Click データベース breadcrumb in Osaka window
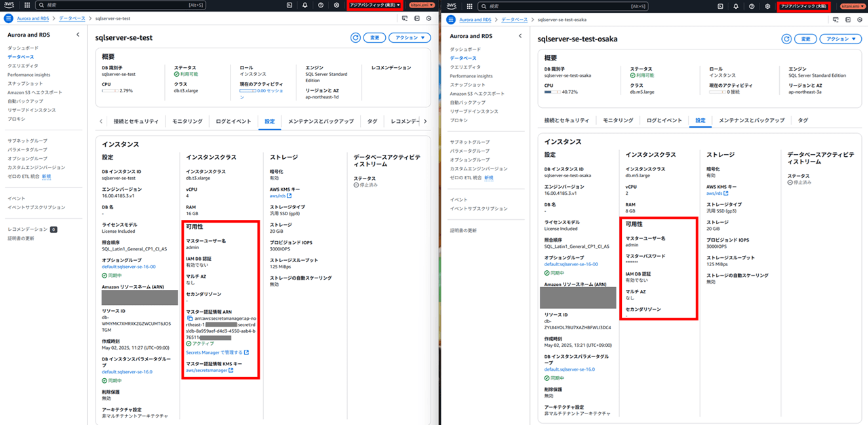The width and height of the screenshot is (868, 425). click(x=514, y=20)
